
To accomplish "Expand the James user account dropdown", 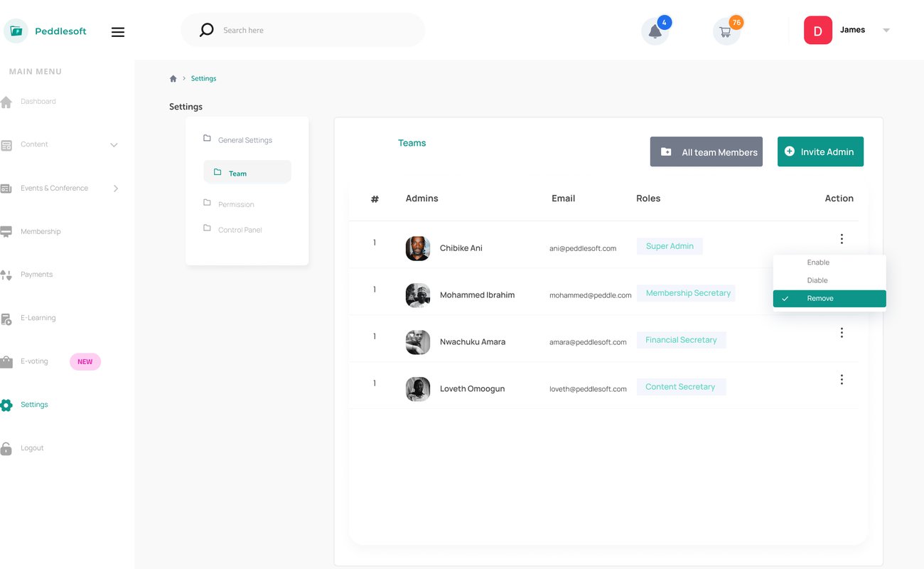I will point(886,30).
